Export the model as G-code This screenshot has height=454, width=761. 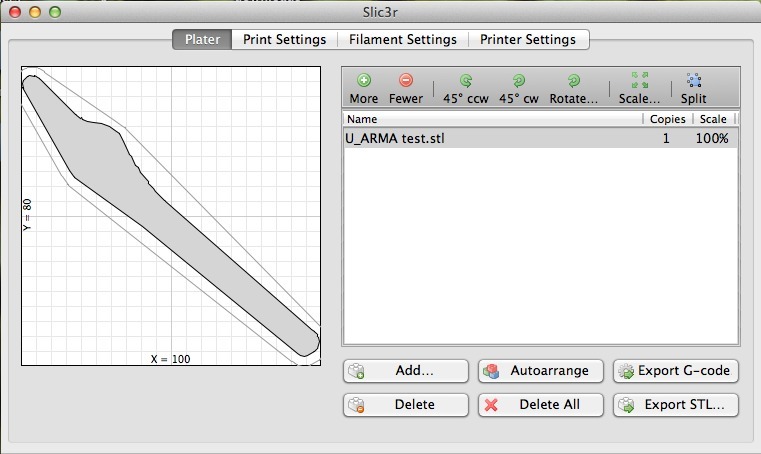coord(676,371)
